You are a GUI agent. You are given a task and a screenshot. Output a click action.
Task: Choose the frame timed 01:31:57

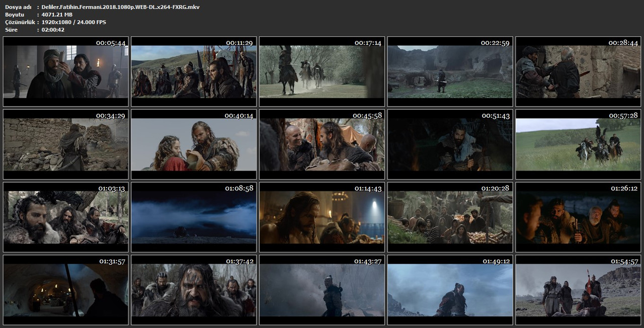(66, 290)
